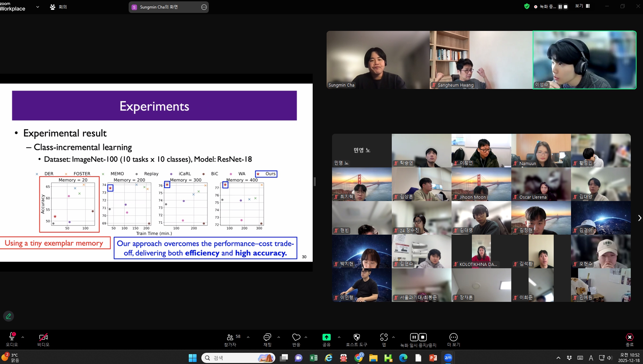Click the End meeting button
Screen dimensions: 643x364
[x=629, y=337]
